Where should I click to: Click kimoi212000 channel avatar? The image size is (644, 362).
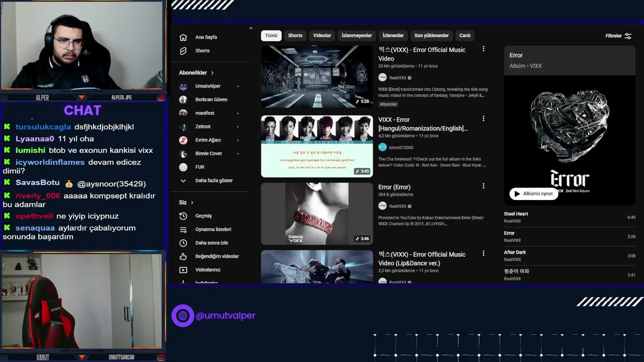click(382, 147)
